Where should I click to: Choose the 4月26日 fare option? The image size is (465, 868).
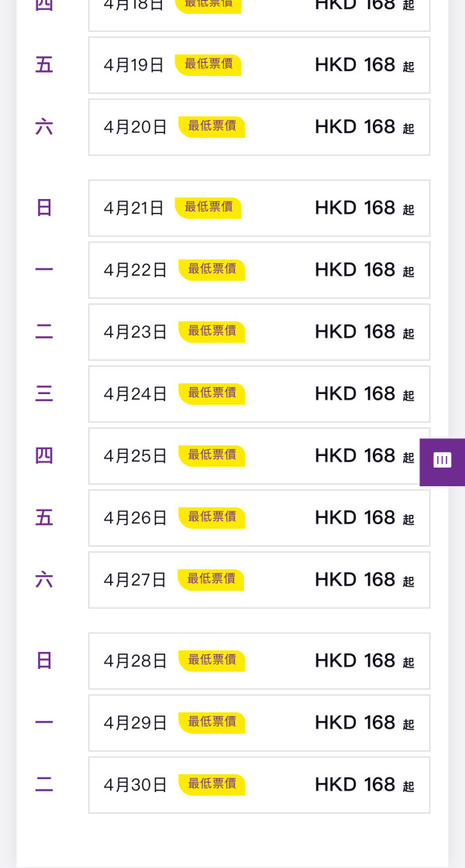point(259,517)
